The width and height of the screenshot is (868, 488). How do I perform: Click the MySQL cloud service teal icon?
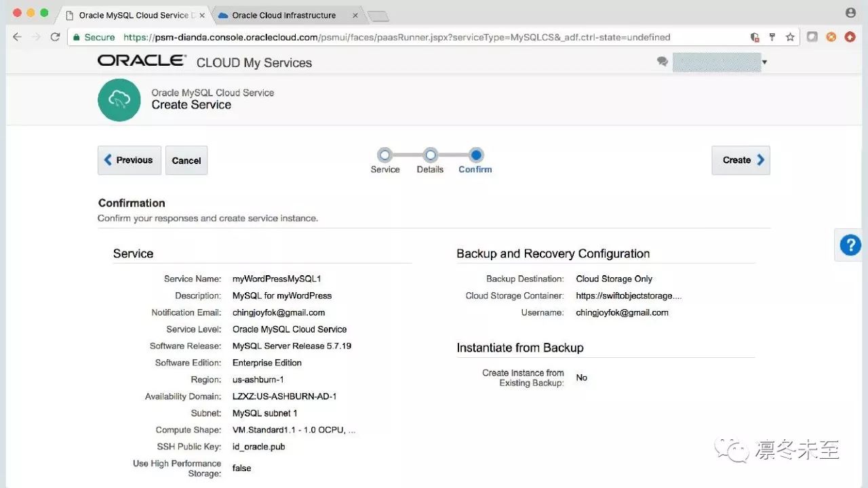(x=119, y=100)
